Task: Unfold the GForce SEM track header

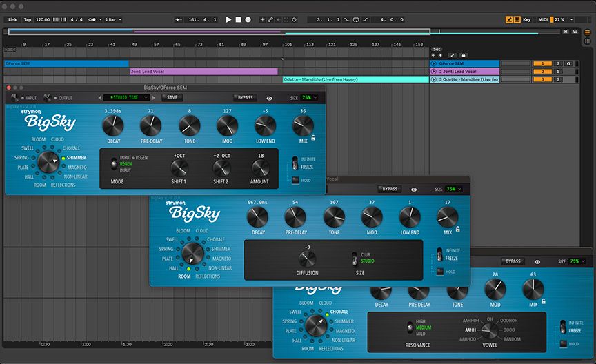Action: (x=433, y=64)
